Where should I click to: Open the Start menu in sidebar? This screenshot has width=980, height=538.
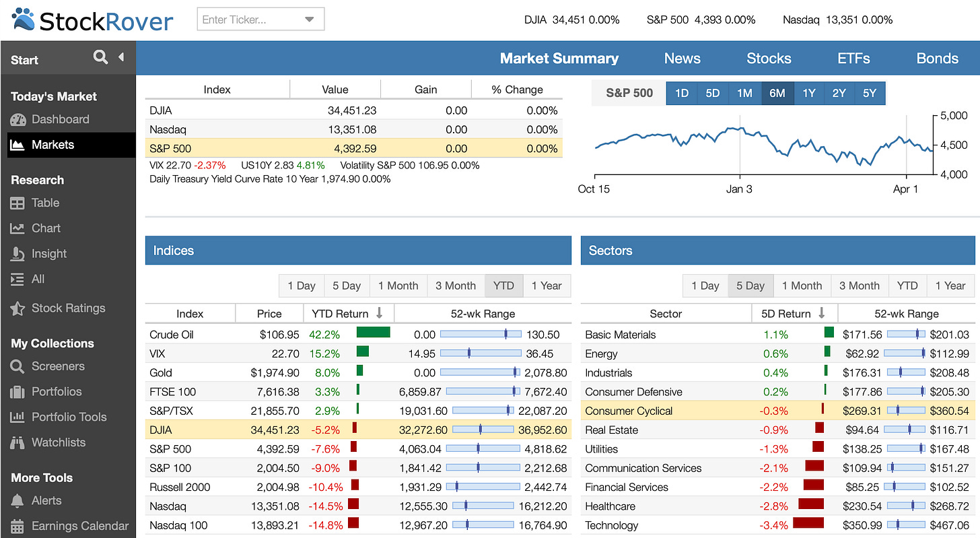(24, 60)
